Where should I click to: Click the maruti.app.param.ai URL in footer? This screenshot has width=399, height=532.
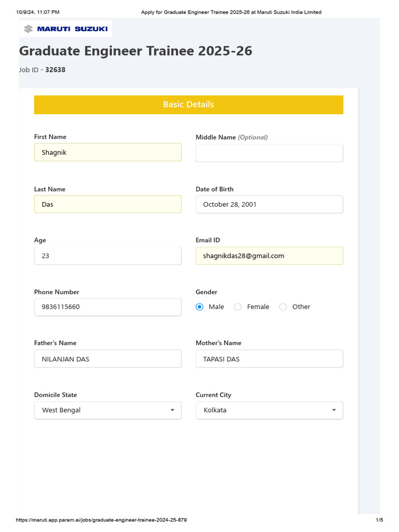(101, 520)
